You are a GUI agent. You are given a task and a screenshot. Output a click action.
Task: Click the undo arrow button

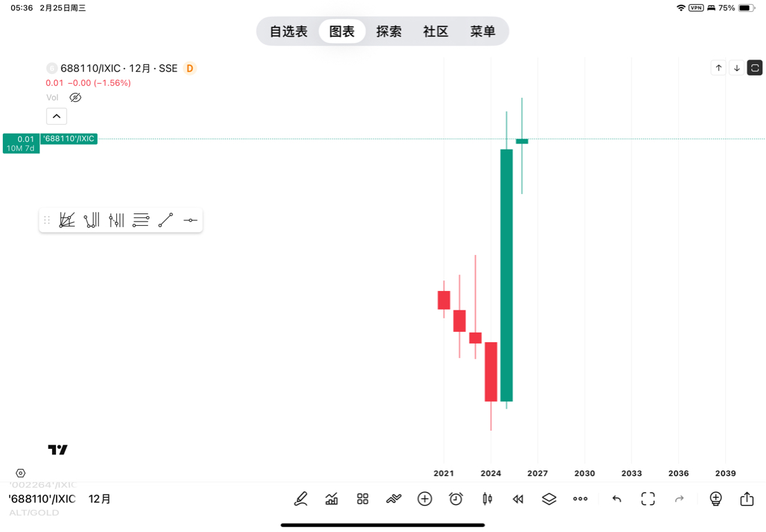point(616,499)
